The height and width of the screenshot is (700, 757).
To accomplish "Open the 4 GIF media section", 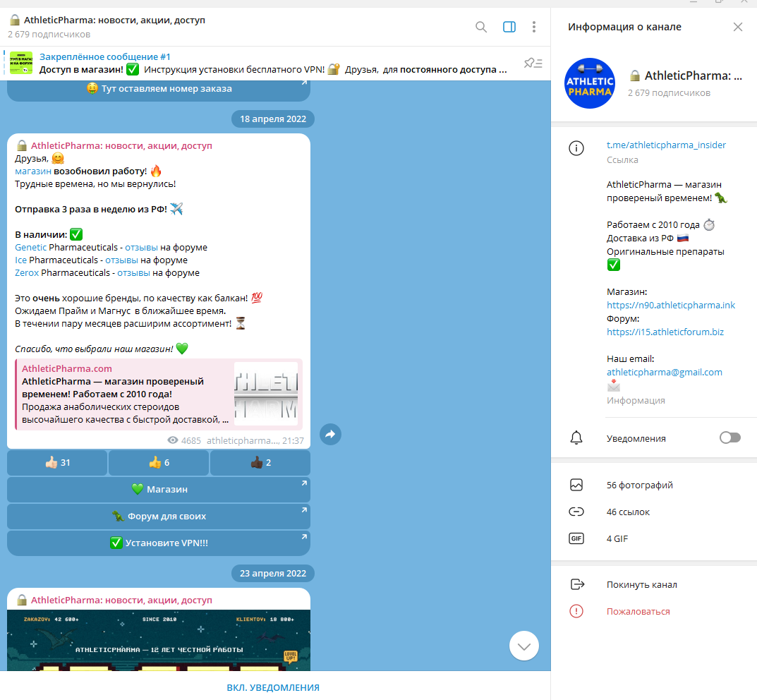I will pyautogui.click(x=617, y=539).
